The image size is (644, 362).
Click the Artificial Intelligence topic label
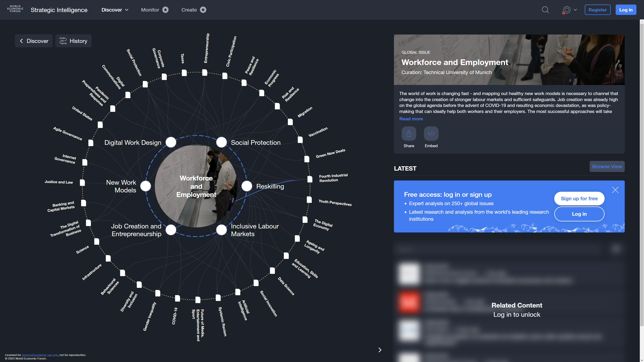click(244, 310)
